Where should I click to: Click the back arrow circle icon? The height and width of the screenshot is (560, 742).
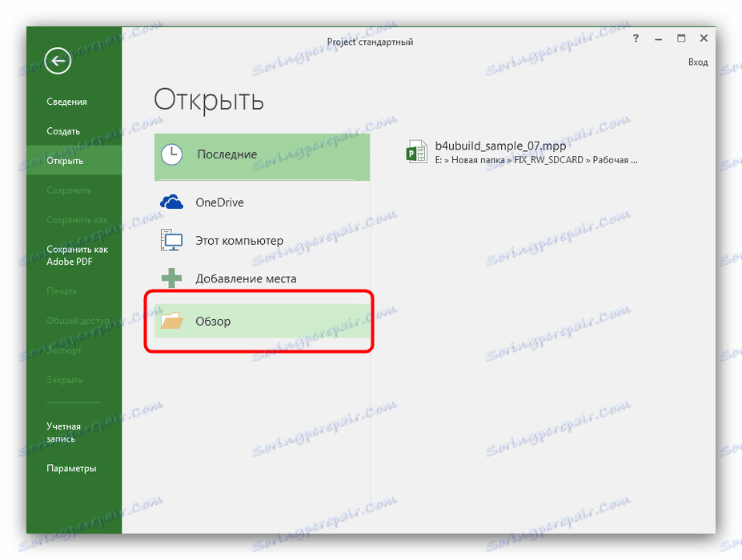tap(58, 61)
